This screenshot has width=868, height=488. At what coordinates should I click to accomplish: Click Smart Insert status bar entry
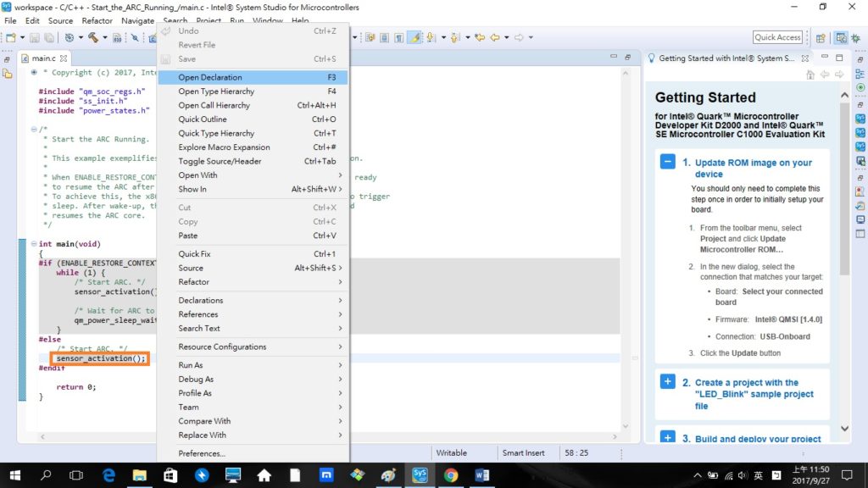click(x=523, y=452)
